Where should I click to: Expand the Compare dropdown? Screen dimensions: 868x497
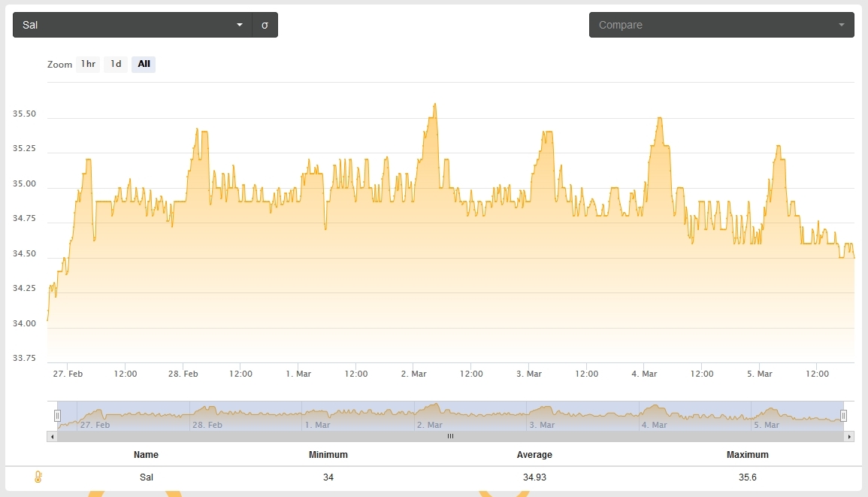coord(721,25)
